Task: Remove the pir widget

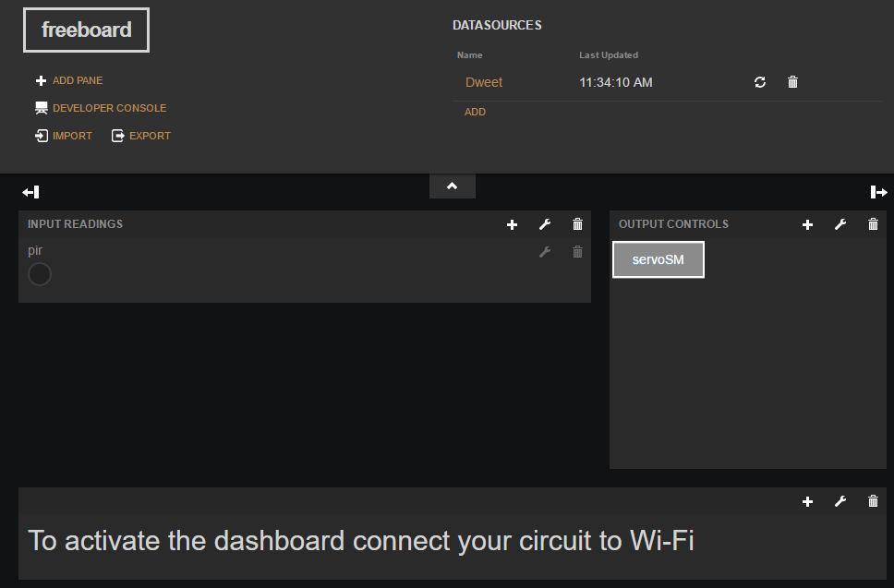Action: click(x=578, y=252)
